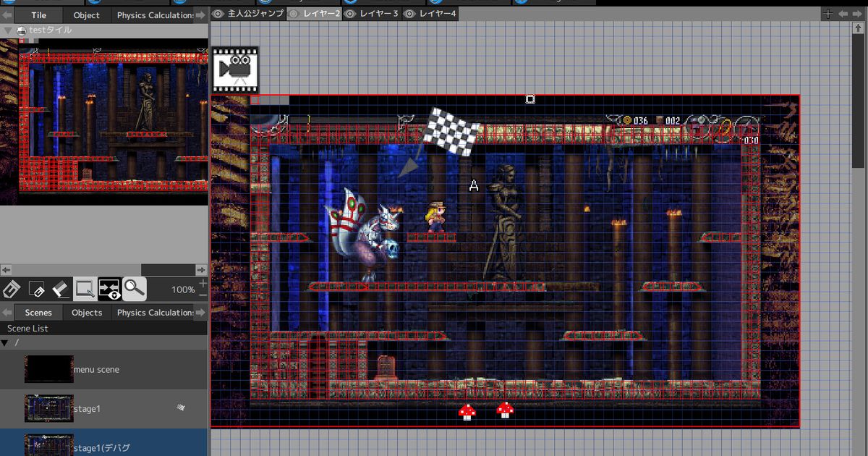
Task: Click the testタイル tileset preview image
Action: click(x=104, y=122)
